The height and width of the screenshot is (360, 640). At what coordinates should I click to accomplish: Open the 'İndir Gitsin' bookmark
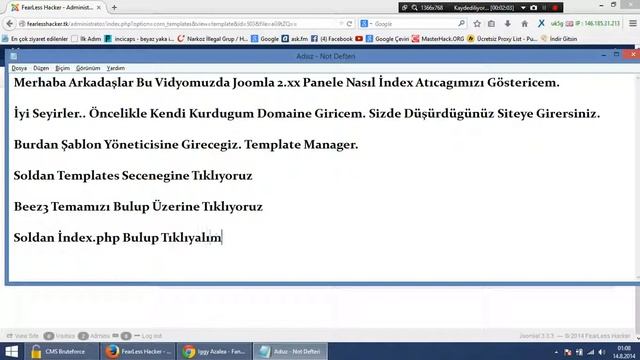pyautogui.click(x=559, y=39)
